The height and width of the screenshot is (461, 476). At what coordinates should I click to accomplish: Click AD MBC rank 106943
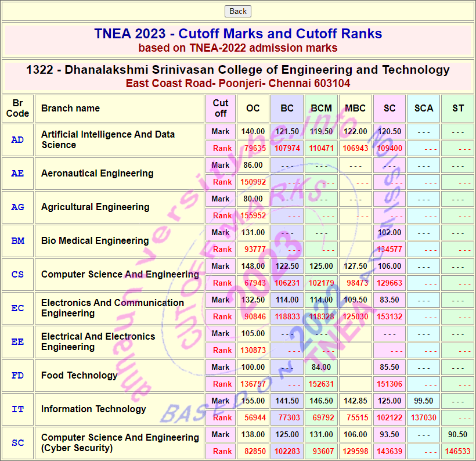355,148
